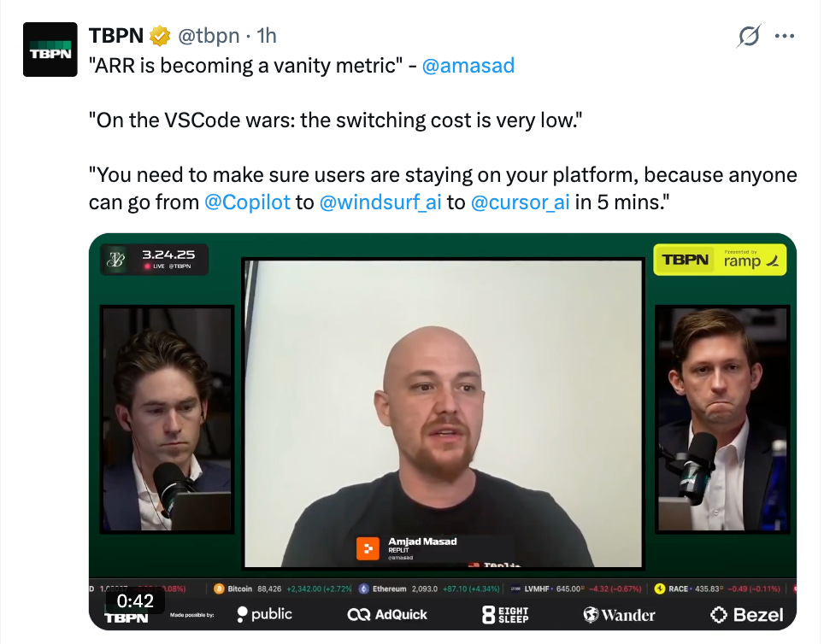Image resolution: width=824 pixels, height=644 pixels.
Task: Play the video on Amjad Masad's feed
Action: [443, 413]
